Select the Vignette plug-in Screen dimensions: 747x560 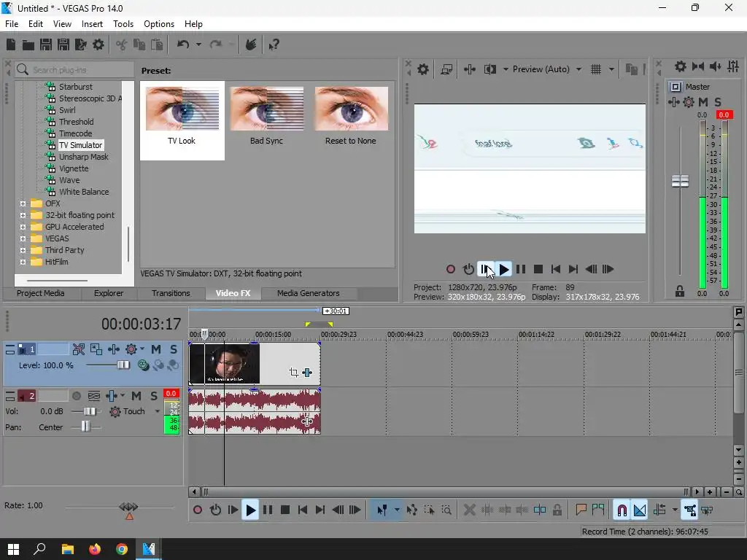click(x=74, y=168)
